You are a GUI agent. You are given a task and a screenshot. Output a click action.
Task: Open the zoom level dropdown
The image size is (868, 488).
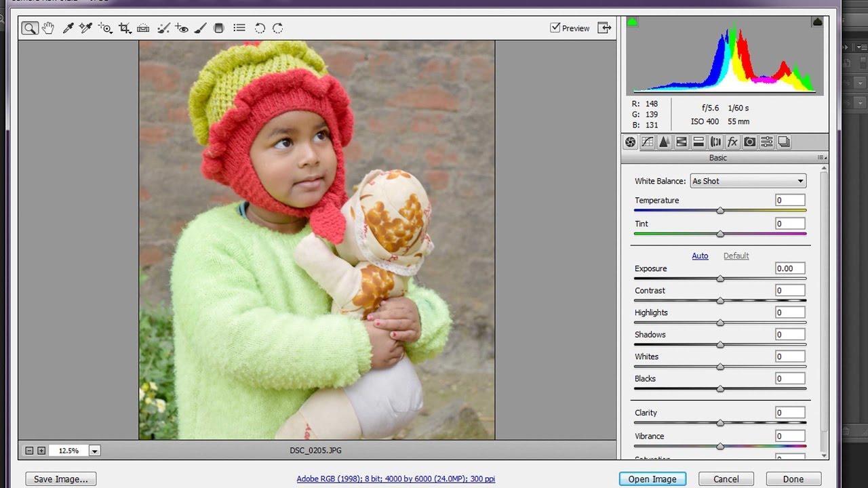(x=95, y=451)
